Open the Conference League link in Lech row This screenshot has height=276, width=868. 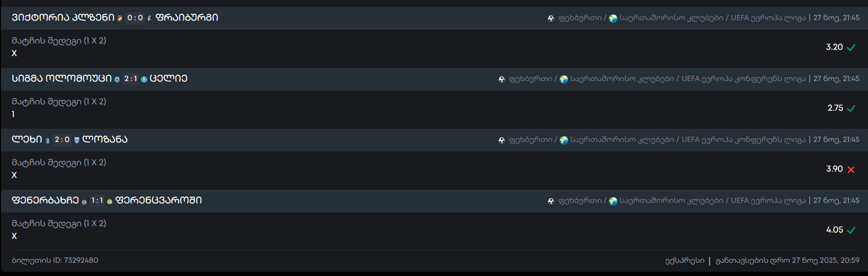743,140
